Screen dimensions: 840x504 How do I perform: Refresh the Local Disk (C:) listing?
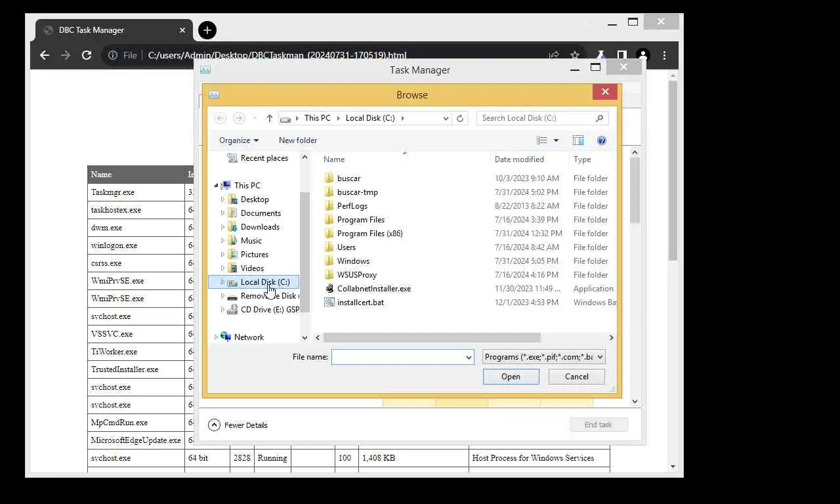tap(460, 118)
